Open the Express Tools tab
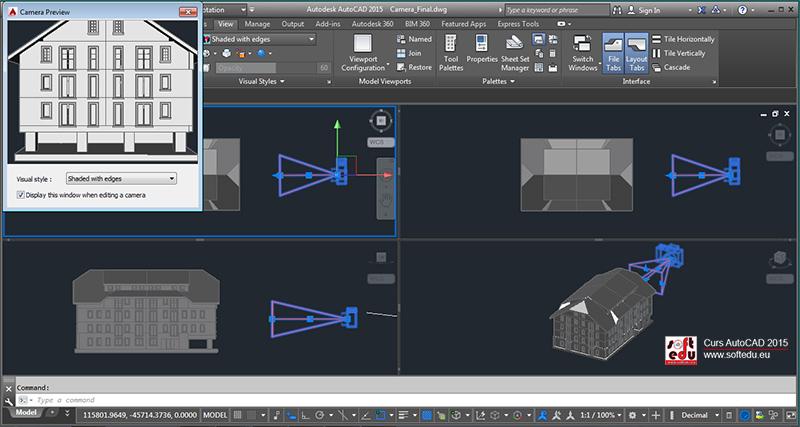The image size is (800, 427). [x=518, y=24]
